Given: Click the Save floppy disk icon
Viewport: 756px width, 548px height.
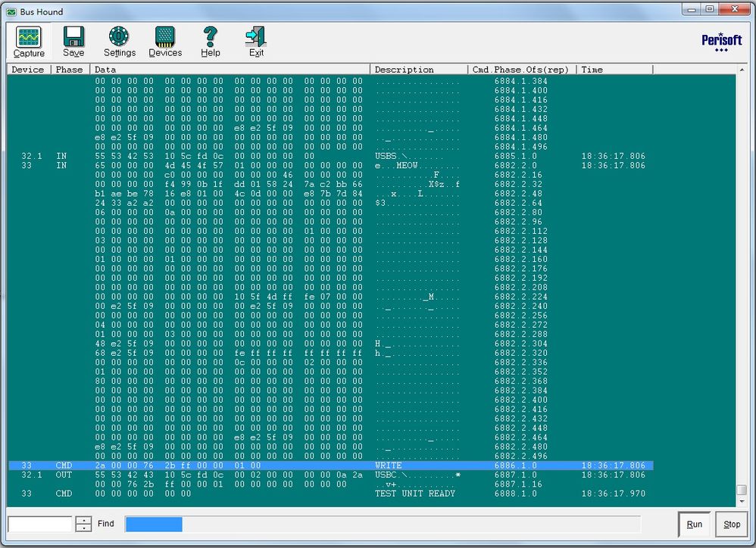Looking at the screenshot, I should click(x=73, y=36).
